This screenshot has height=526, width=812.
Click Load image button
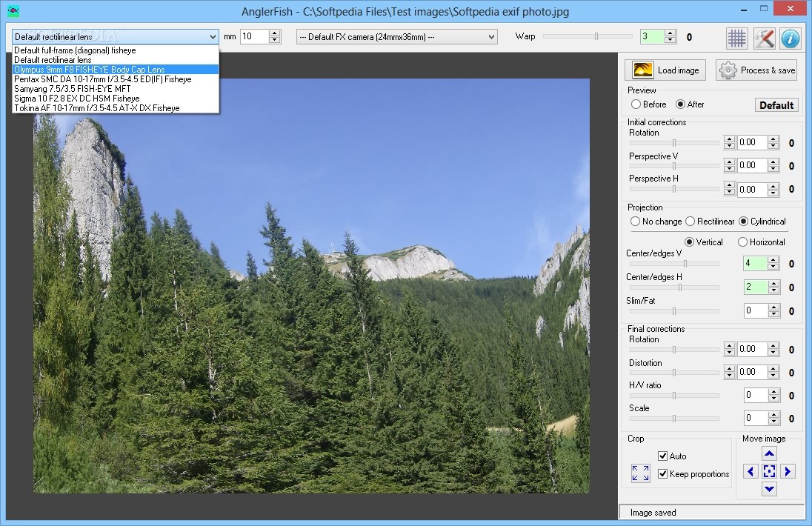point(665,70)
